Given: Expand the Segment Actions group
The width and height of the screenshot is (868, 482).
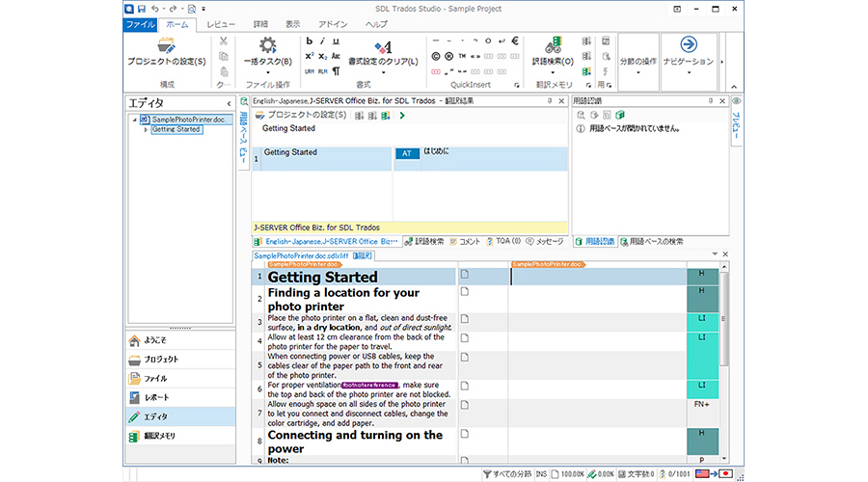Looking at the screenshot, I should coord(638,61).
